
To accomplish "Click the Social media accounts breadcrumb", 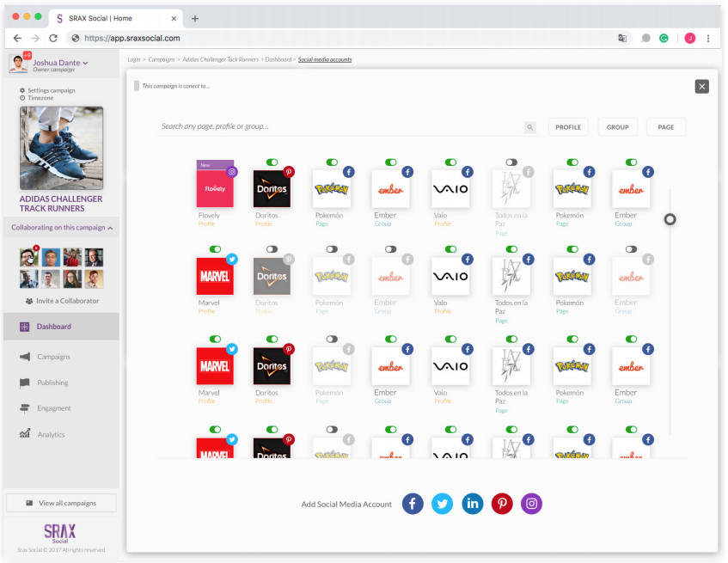I will pyautogui.click(x=325, y=59).
